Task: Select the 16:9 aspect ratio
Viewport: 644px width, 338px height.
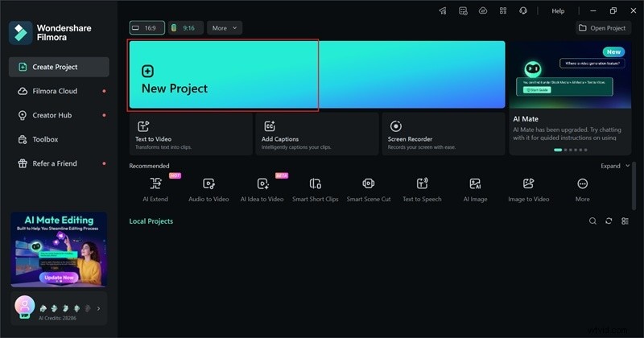Action: pyautogui.click(x=147, y=27)
